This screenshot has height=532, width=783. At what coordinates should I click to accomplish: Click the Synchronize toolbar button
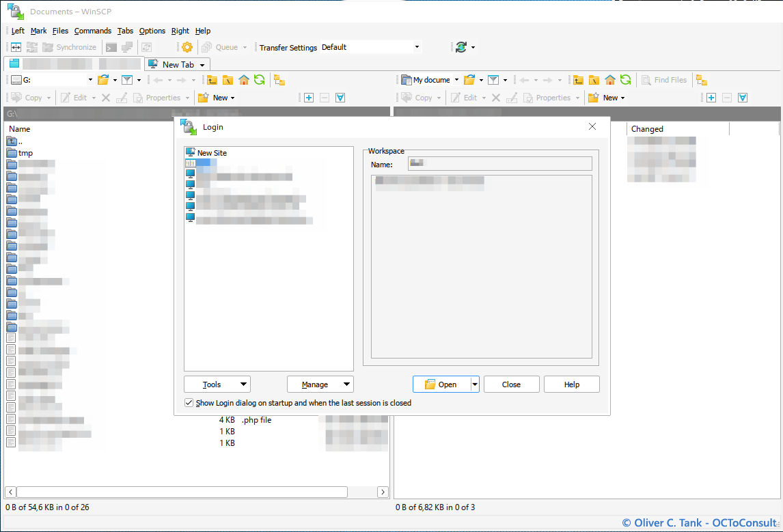(x=70, y=47)
